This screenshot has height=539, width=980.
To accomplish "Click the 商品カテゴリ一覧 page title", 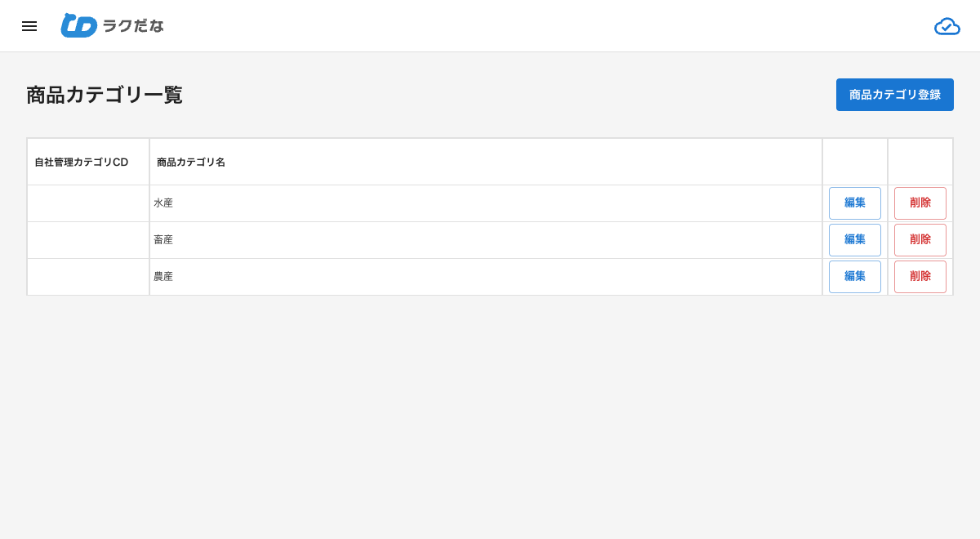I will click(105, 95).
